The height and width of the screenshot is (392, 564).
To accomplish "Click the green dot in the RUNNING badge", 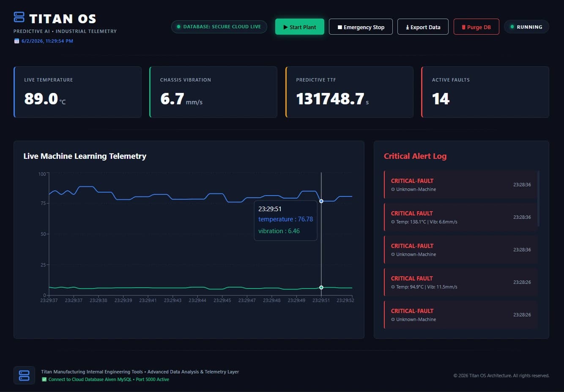I will (512, 27).
